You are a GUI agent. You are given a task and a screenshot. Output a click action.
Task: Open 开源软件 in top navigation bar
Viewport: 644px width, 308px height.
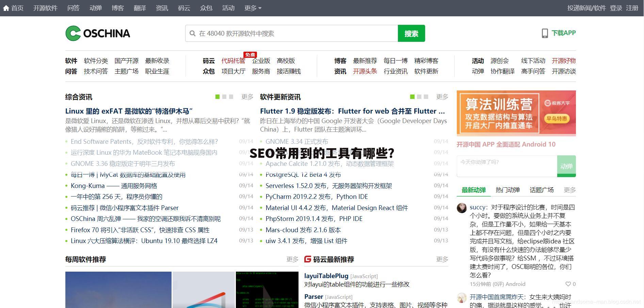(x=45, y=8)
